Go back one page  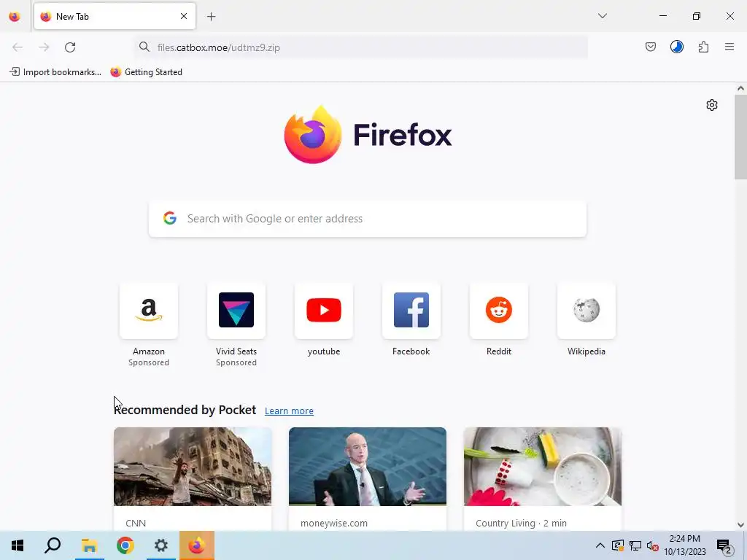point(18,47)
